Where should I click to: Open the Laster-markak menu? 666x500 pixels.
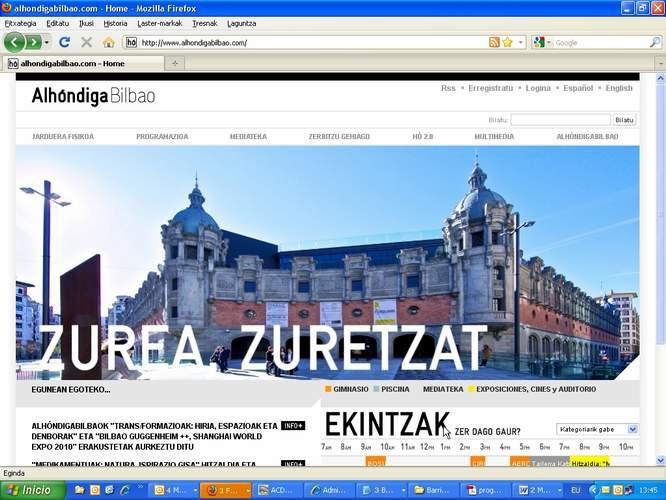(x=159, y=23)
